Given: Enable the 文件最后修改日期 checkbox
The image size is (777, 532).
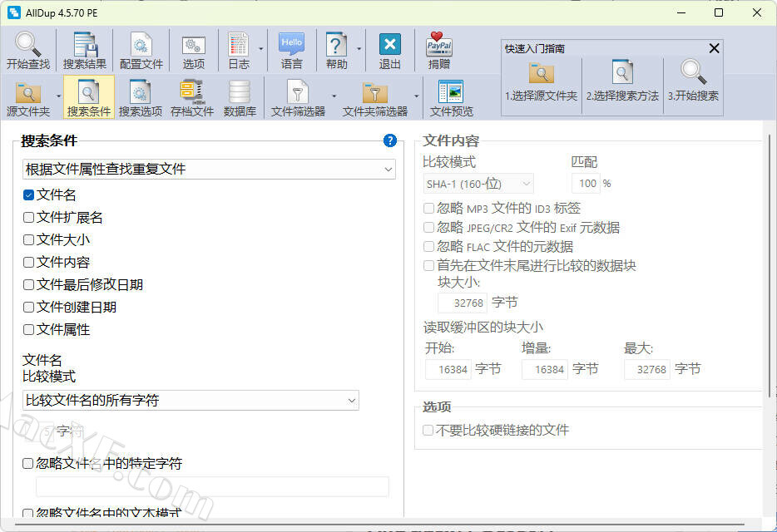Looking at the screenshot, I should pos(29,285).
